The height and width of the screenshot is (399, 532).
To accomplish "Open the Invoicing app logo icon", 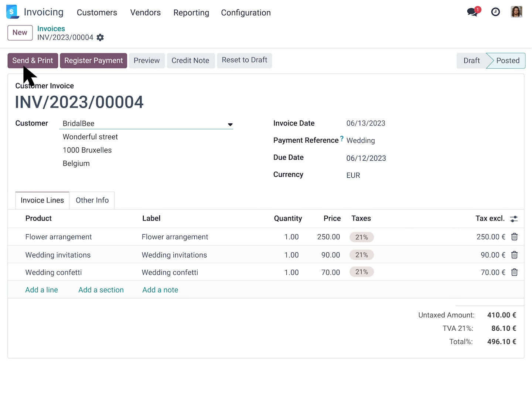I will [13, 12].
